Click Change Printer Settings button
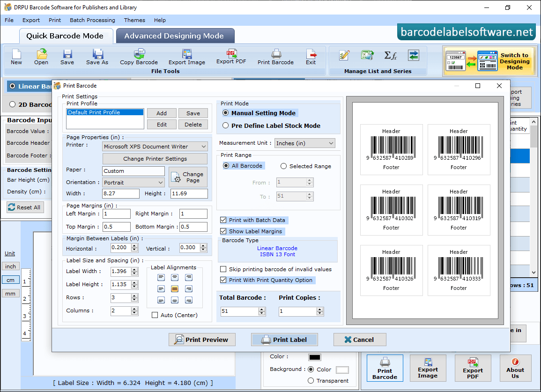541x392 pixels. click(x=155, y=159)
